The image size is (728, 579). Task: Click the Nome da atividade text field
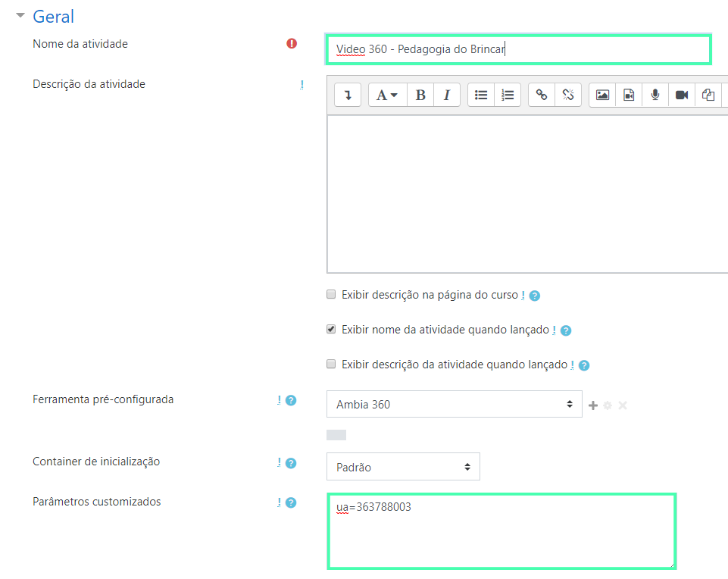pos(518,49)
